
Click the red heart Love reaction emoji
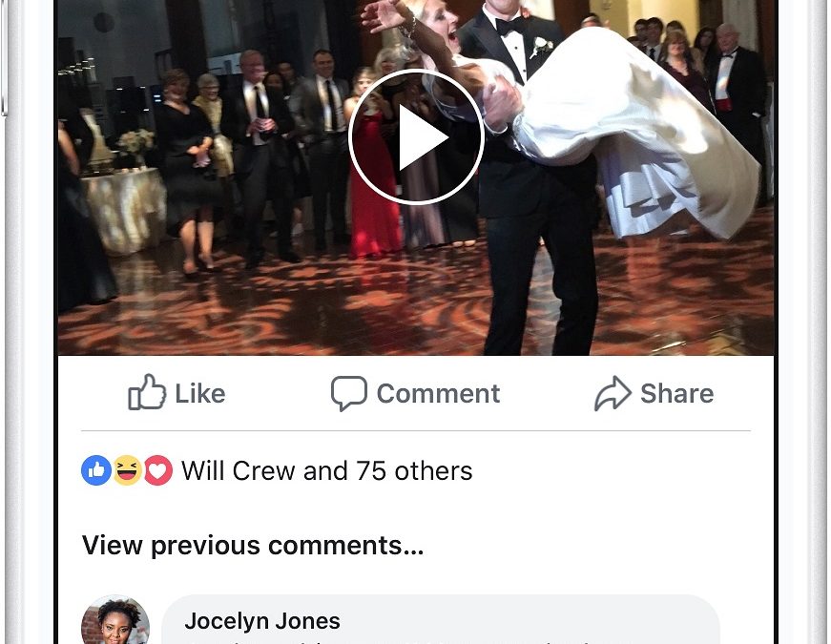coord(158,470)
